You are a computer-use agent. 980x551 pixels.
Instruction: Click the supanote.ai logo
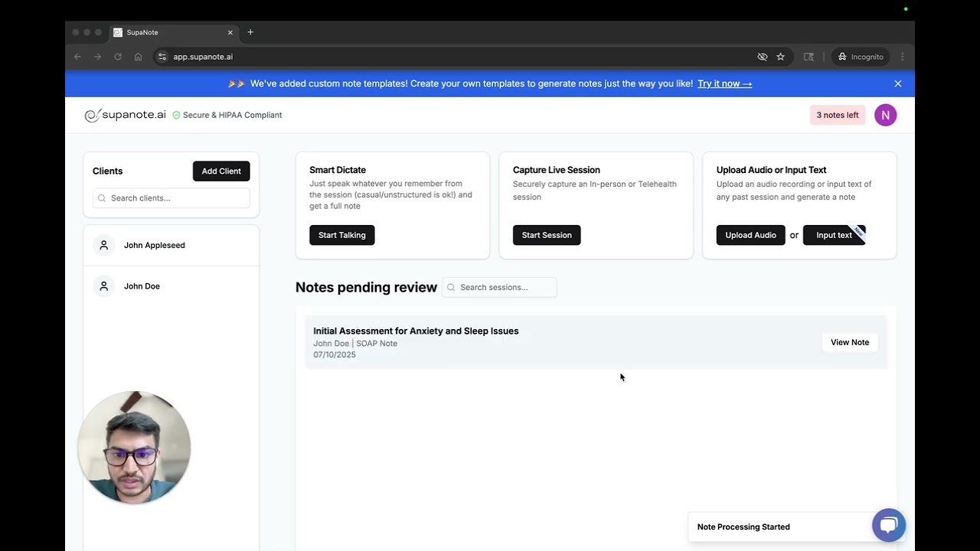(125, 115)
